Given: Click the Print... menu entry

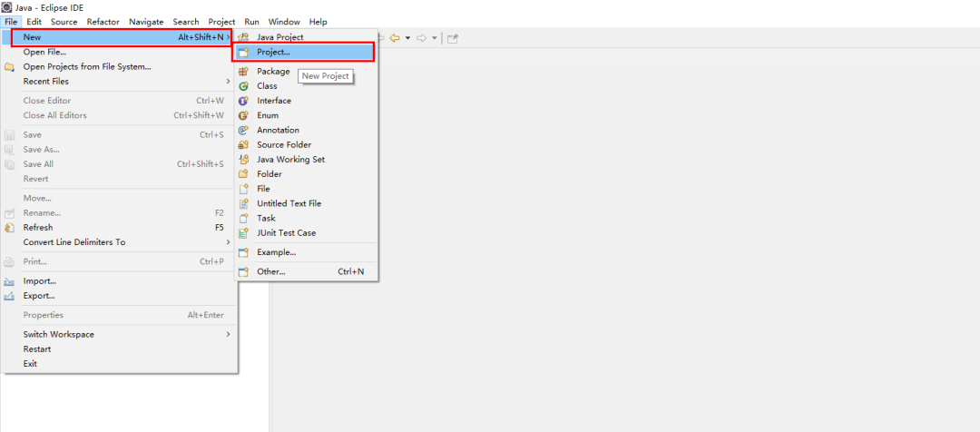Looking at the screenshot, I should click(x=119, y=261).
